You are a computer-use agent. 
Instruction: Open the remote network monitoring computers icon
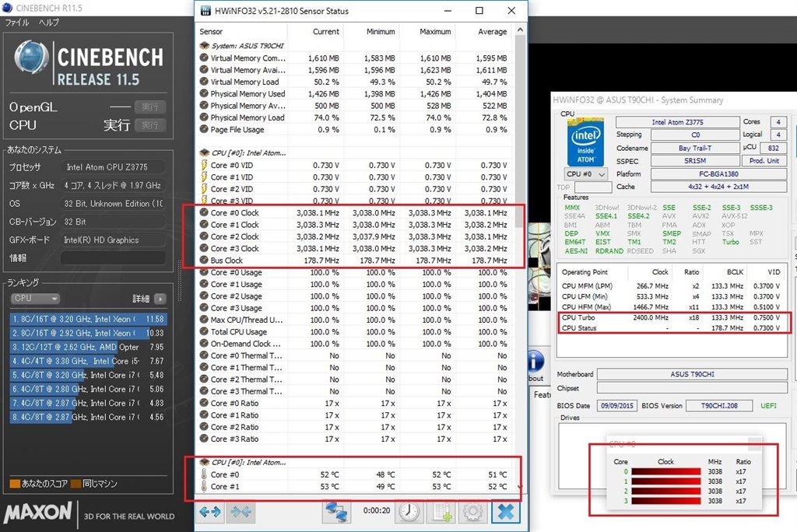[336, 512]
